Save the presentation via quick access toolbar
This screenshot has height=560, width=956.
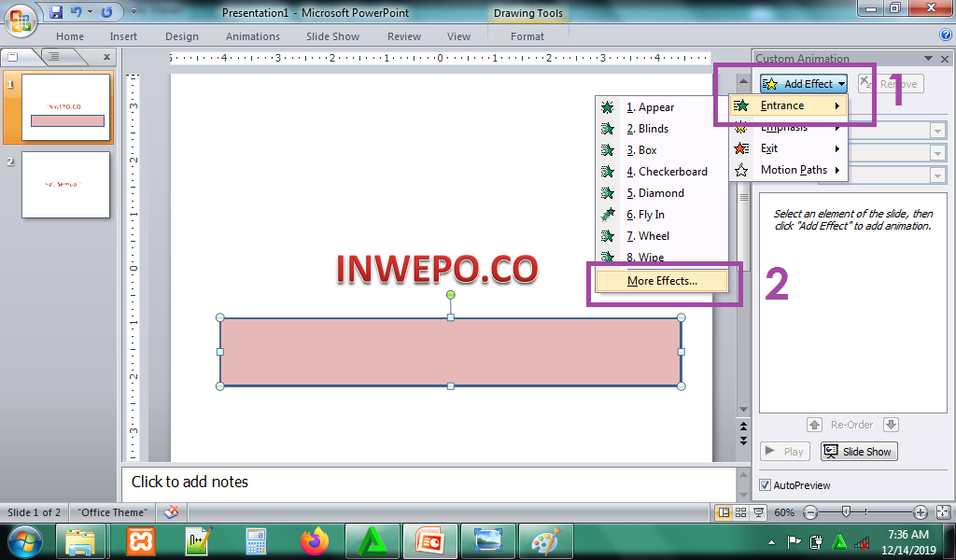tap(56, 11)
